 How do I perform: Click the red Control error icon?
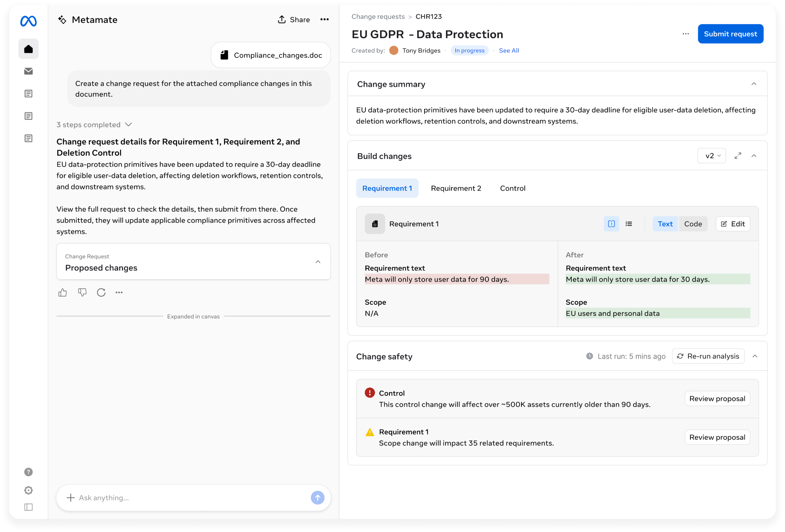click(370, 392)
